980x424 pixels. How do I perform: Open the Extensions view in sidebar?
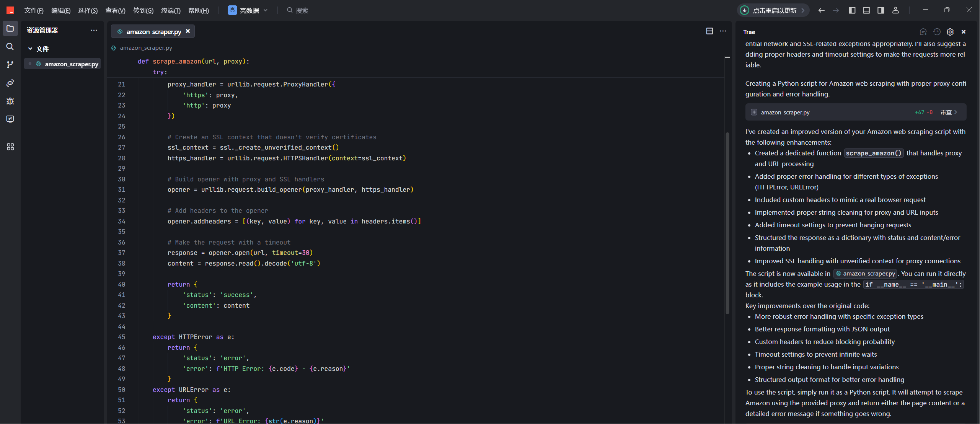pos(10,147)
